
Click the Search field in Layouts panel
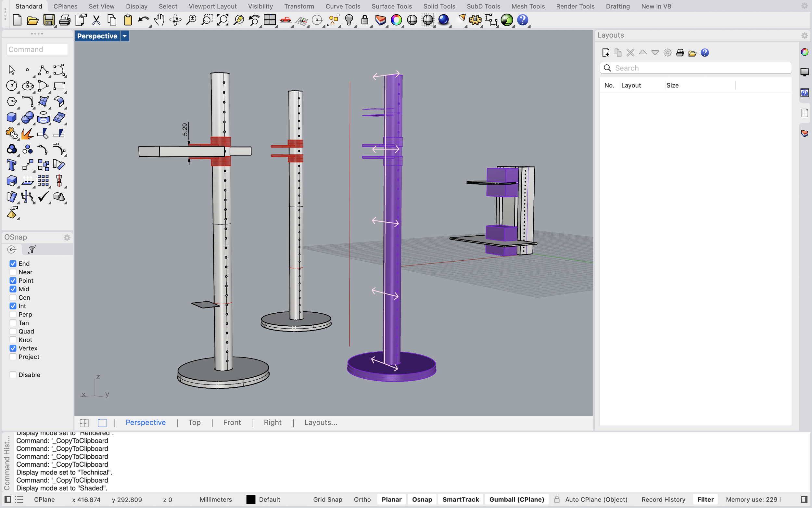point(695,68)
